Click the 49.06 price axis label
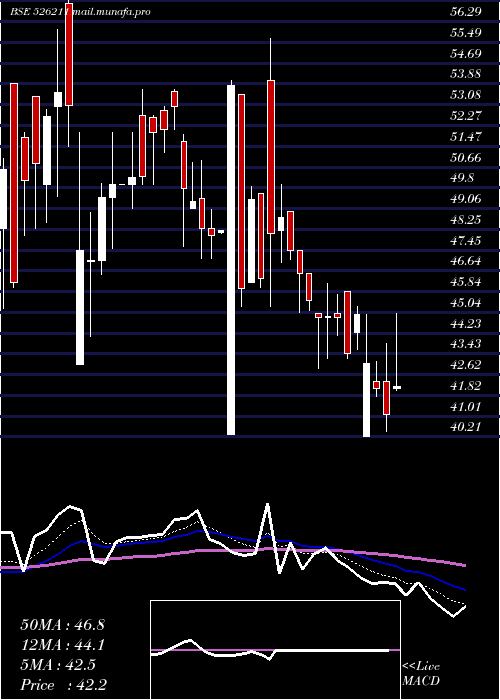The width and height of the screenshot is (500, 700). (466, 199)
